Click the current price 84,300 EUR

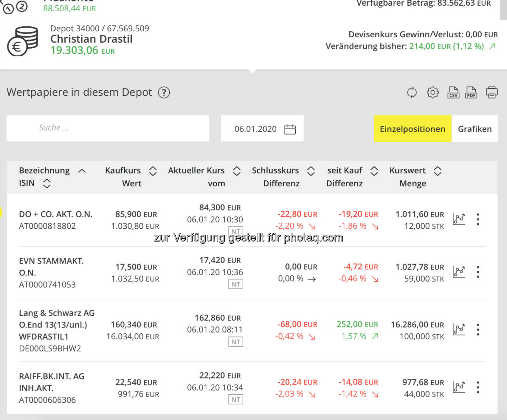tap(220, 208)
